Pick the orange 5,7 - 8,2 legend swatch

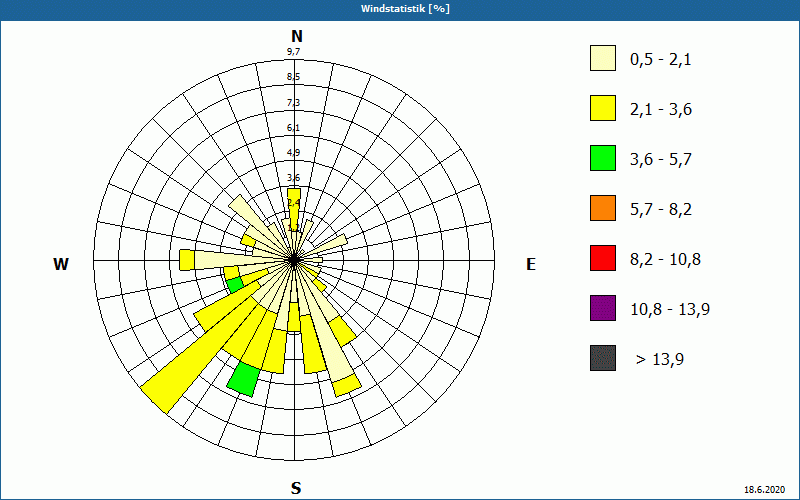point(603,208)
